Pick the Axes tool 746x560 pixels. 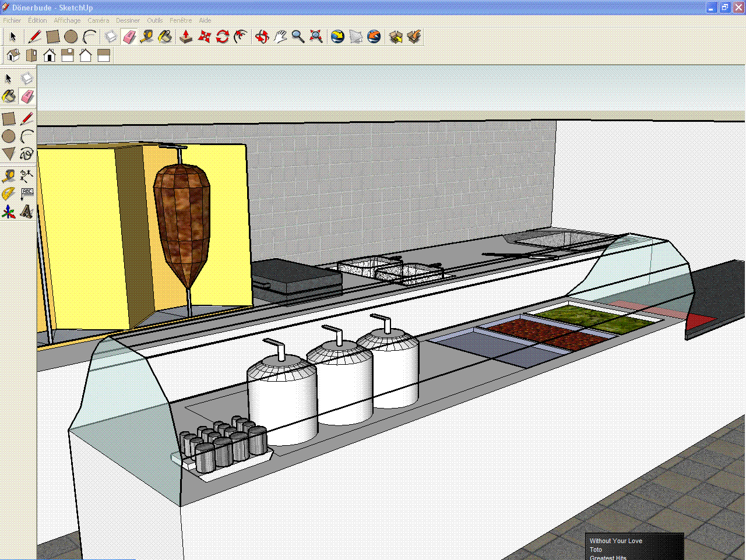(9, 212)
